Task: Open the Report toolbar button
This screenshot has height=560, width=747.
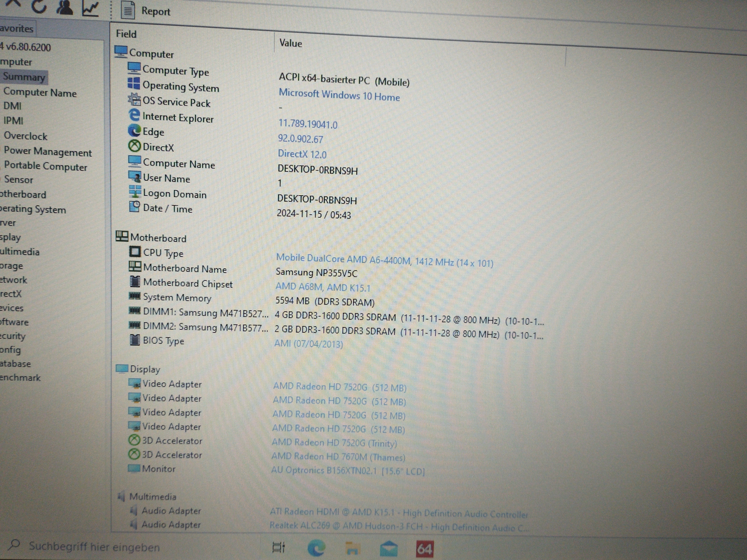Action: click(146, 10)
